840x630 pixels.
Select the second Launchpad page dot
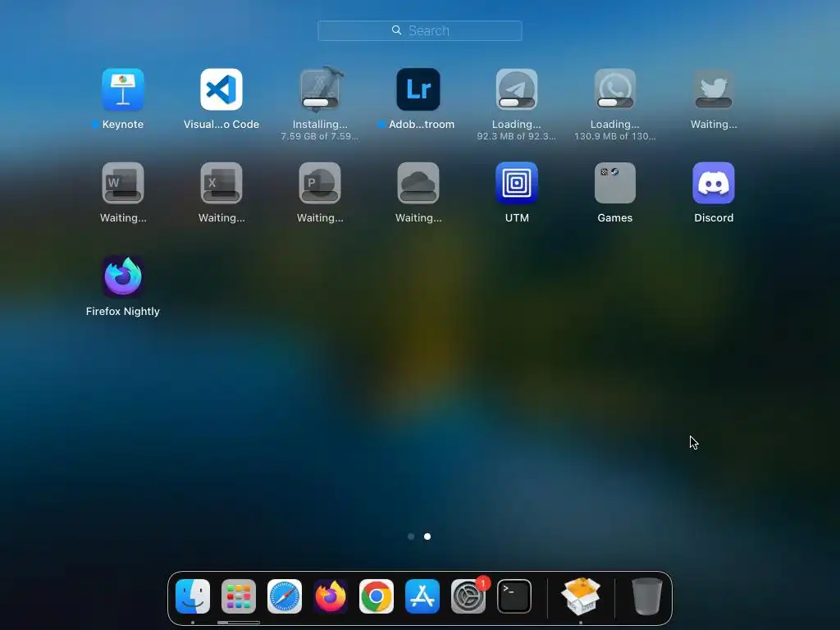(427, 536)
